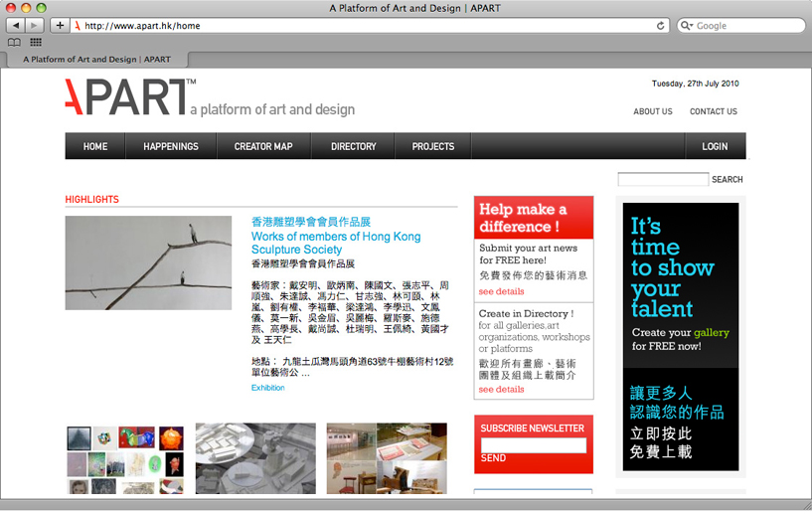Open the birds on branch highlight image

(148, 262)
